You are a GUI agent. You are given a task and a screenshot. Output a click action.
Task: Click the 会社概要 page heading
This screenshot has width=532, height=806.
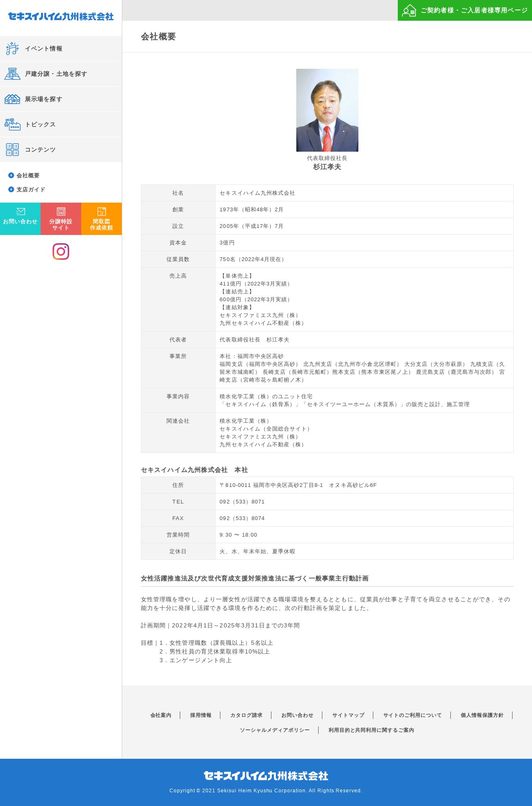pos(158,36)
